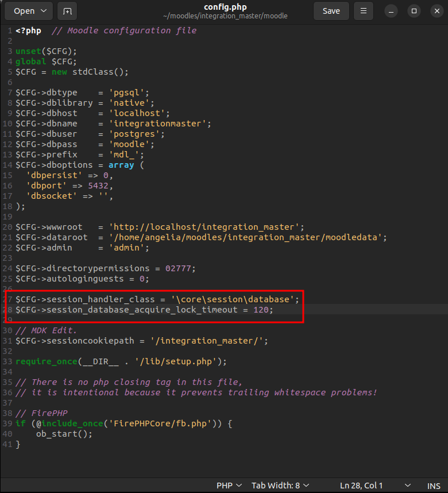Maximize the editor window
This screenshot has height=493, width=448.
(x=414, y=11)
